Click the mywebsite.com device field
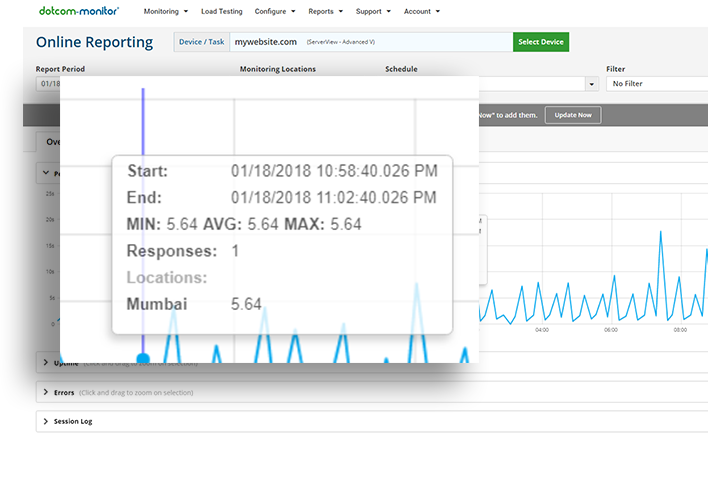 click(370, 42)
